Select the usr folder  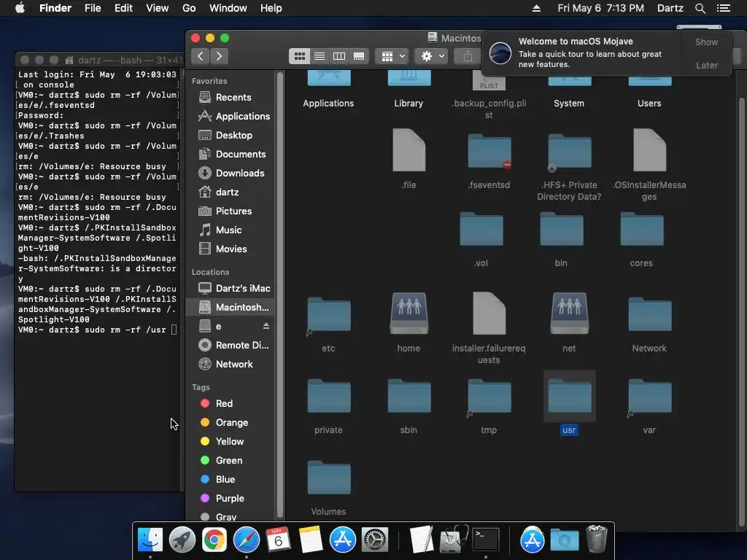point(569,397)
